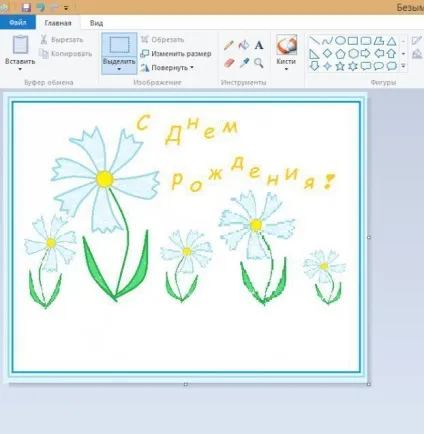Screen dimensions: 424x434
Task: Select the Text tool
Action: point(259,45)
